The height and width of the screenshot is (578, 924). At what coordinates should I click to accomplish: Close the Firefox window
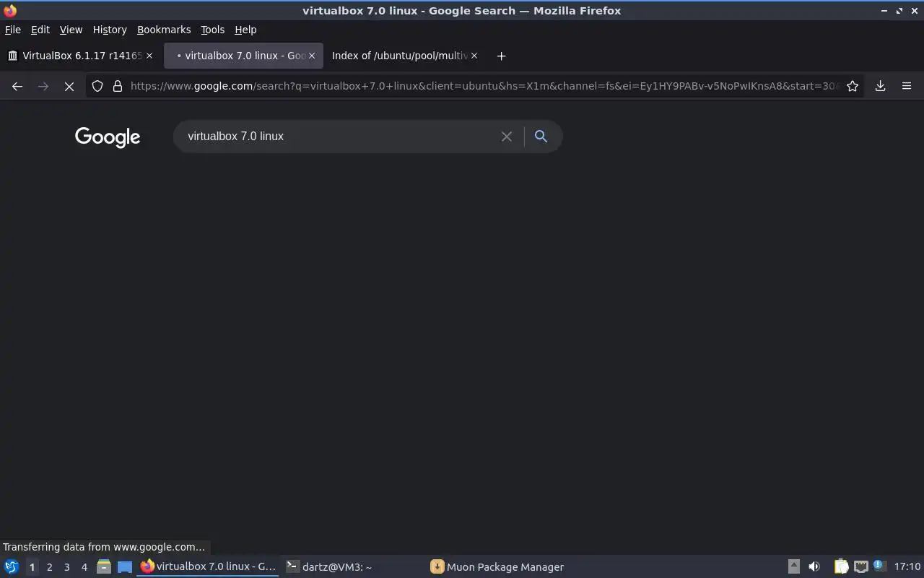(914, 11)
